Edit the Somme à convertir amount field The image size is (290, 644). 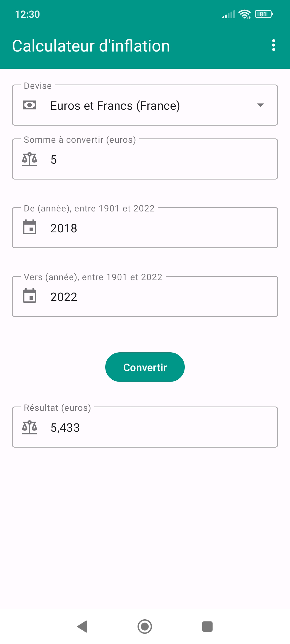coord(161,159)
